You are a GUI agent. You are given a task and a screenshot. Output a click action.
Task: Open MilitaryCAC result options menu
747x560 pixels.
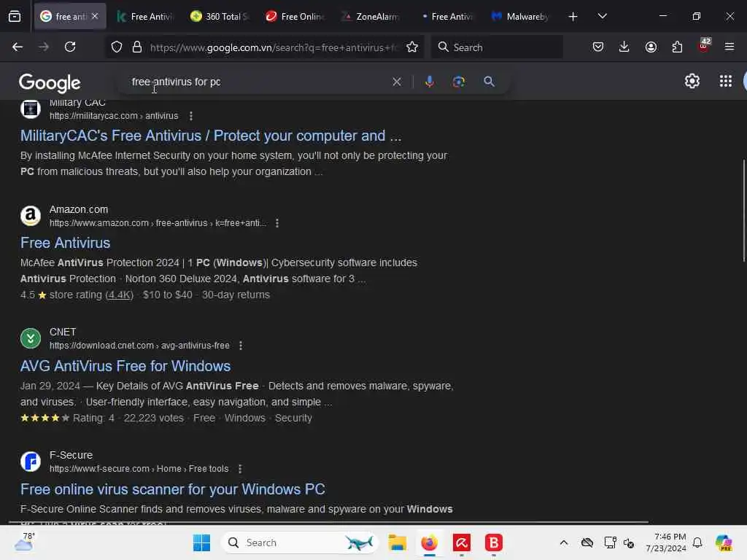(191, 116)
